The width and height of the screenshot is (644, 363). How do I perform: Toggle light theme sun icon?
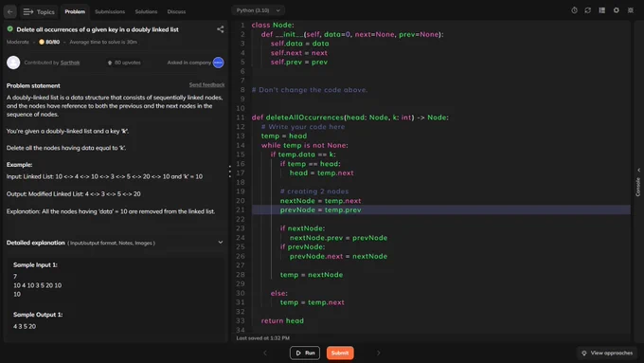(x=631, y=10)
